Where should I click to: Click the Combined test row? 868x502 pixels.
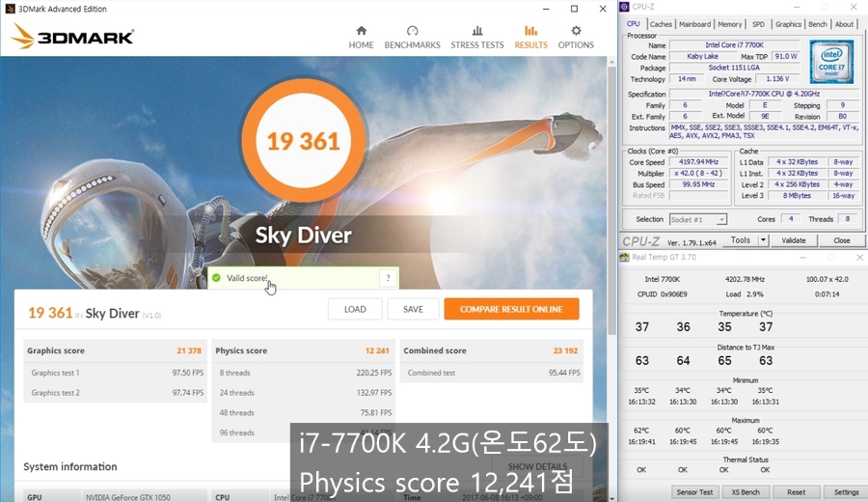[492, 373]
